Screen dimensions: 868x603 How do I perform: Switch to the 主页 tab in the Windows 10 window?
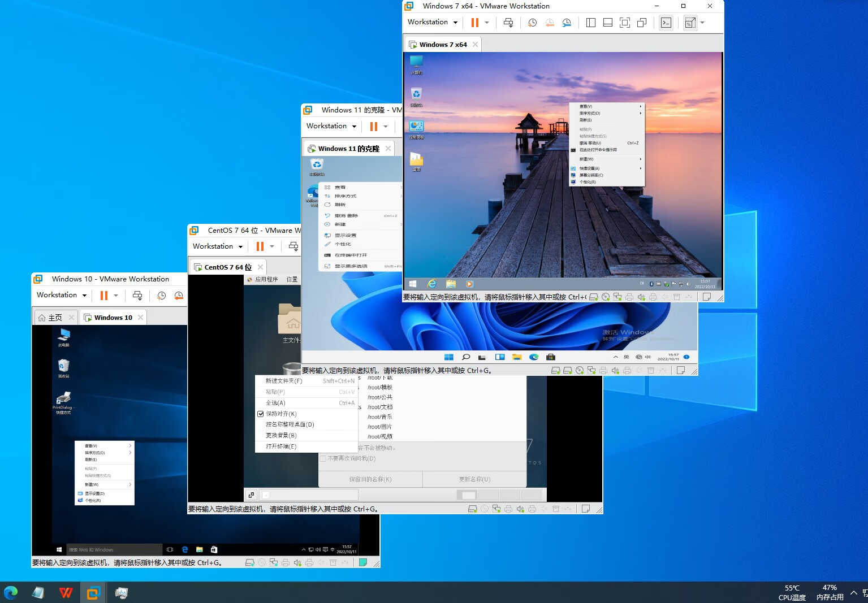click(55, 317)
